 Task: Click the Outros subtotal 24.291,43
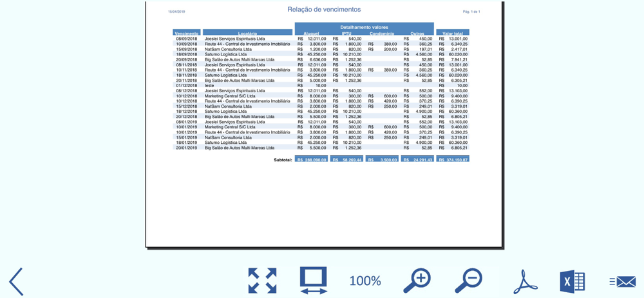[x=417, y=159]
